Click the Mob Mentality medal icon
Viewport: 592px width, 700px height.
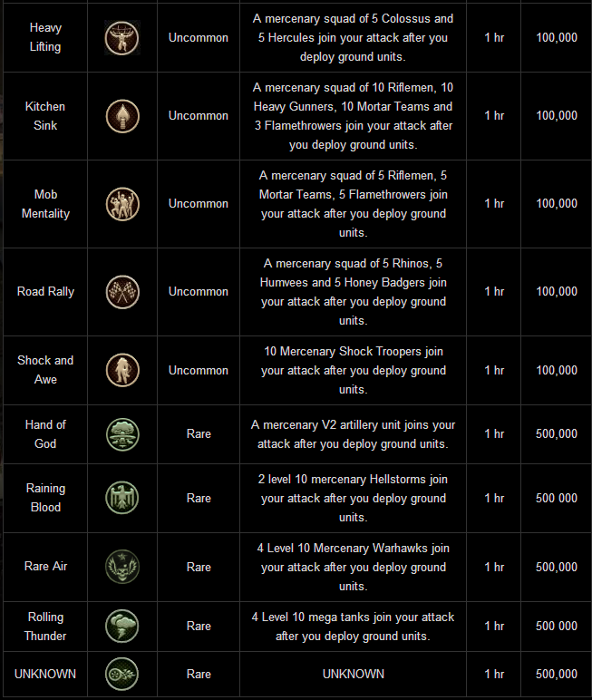(x=122, y=203)
